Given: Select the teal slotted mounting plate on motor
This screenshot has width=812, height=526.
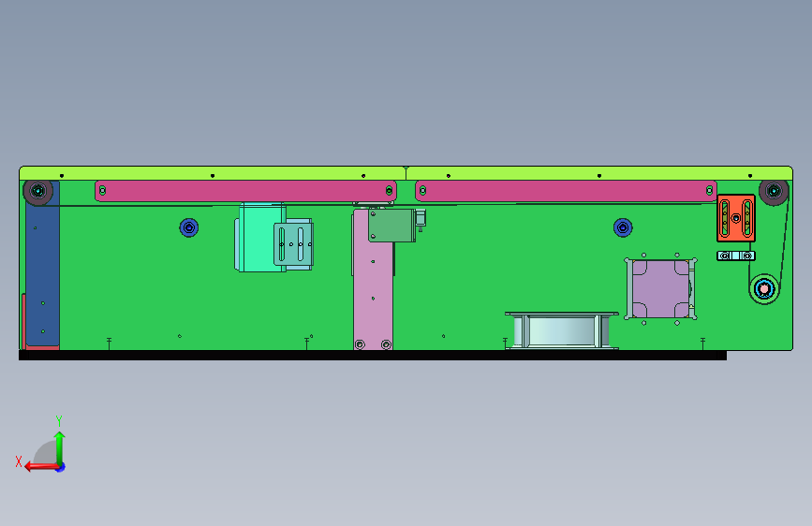Looking at the screenshot, I should (x=294, y=244).
